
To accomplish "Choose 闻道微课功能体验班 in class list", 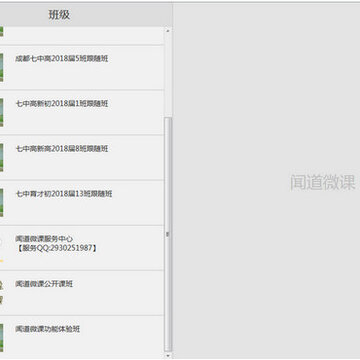I will pyautogui.click(x=82, y=337).
